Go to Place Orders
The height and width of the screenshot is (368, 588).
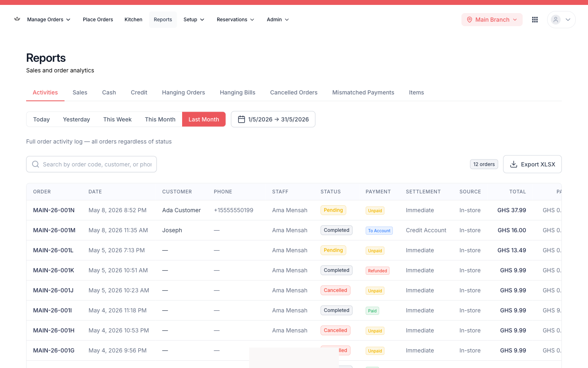98,20
